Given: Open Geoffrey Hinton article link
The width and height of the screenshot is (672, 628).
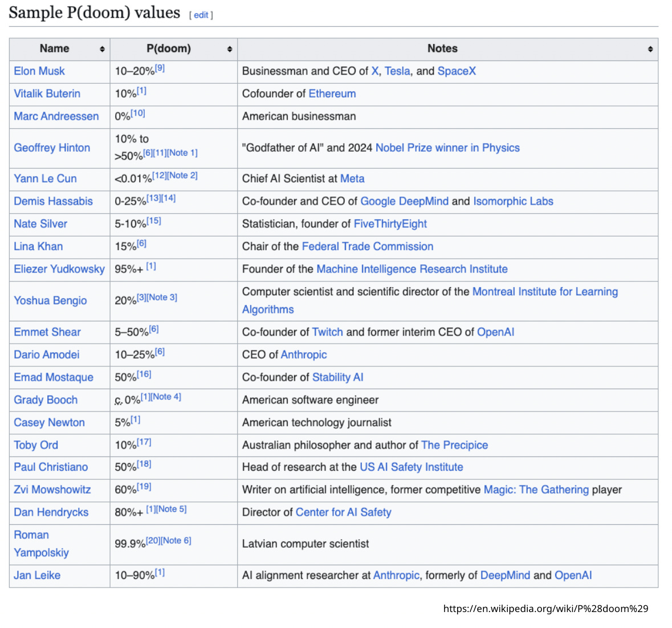Looking at the screenshot, I should pos(52,148).
